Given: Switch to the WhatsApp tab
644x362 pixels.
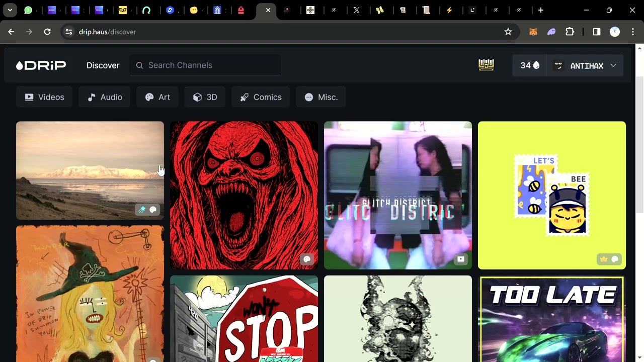Looking at the screenshot, I should pos(28,10).
